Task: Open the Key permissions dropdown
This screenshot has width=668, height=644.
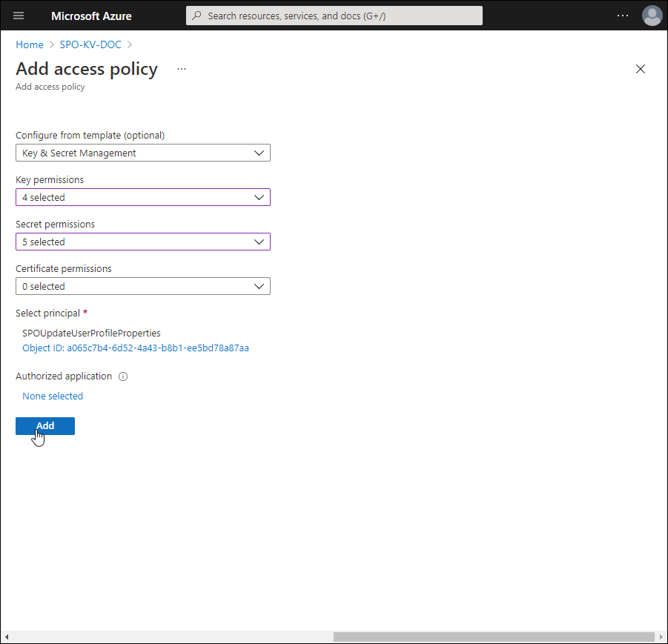Action: [142, 198]
